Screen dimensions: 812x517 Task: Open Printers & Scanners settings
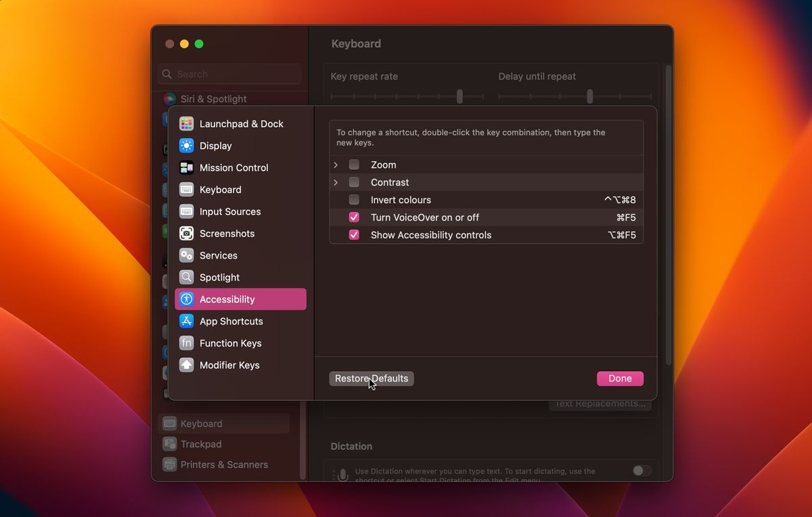pos(223,466)
